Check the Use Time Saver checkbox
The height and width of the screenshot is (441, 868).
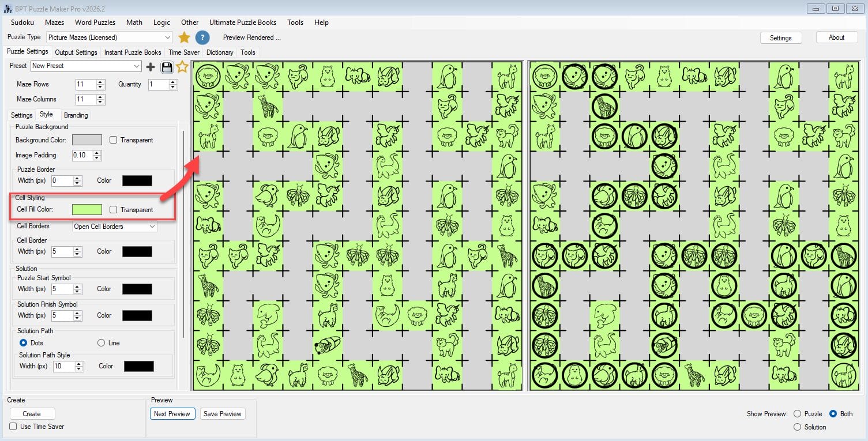pos(13,427)
